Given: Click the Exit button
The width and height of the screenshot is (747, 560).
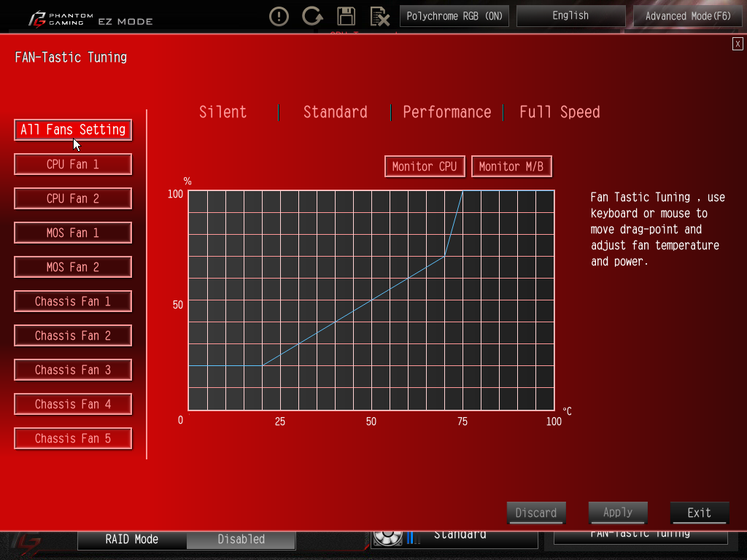Looking at the screenshot, I should (x=700, y=513).
